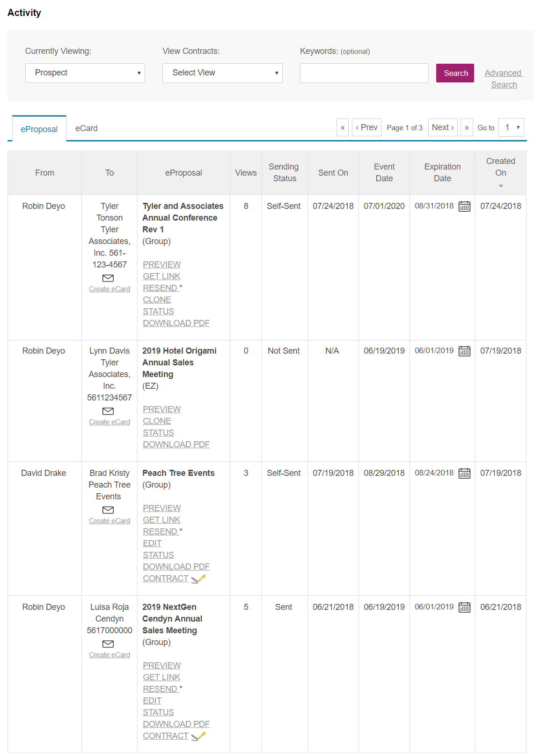This screenshot has width=534, height=756.
Task: Open the Go to page number dropdown
Action: pos(511,127)
